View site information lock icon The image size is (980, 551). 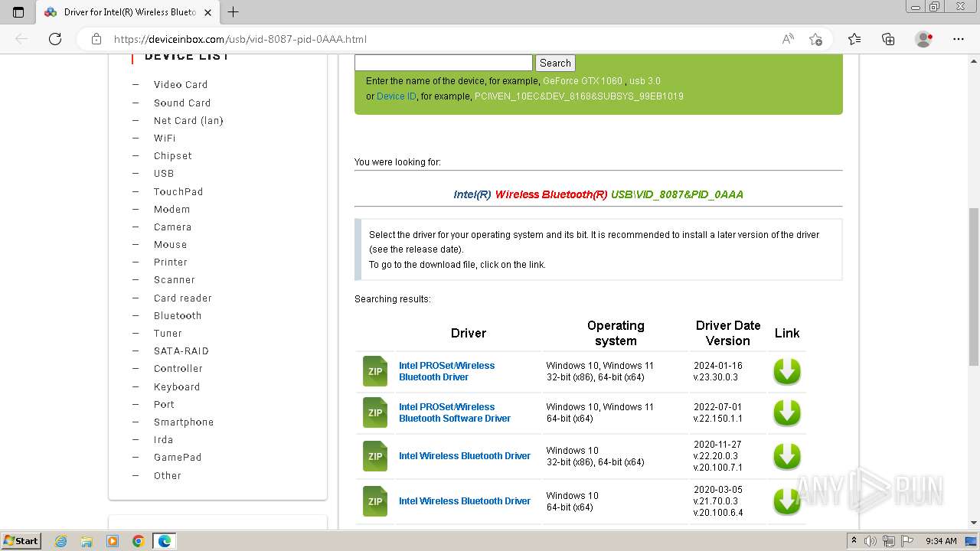click(96, 39)
